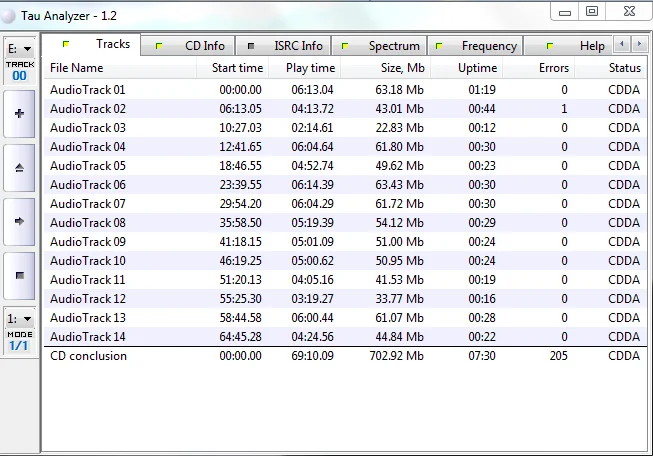Sort by Size, Mb column header
Viewport: 653px width, 456px height.
click(386, 68)
